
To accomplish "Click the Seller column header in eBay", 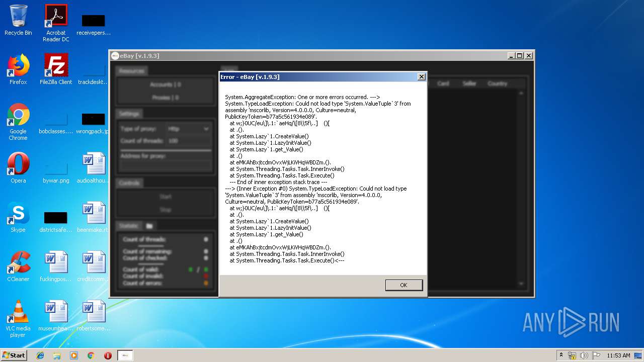I will click(x=469, y=83).
